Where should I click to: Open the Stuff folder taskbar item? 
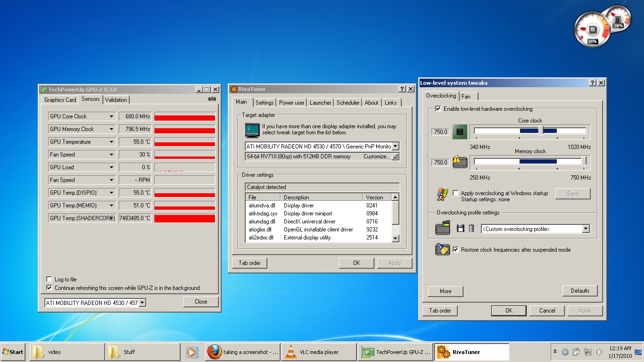point(142,352)
